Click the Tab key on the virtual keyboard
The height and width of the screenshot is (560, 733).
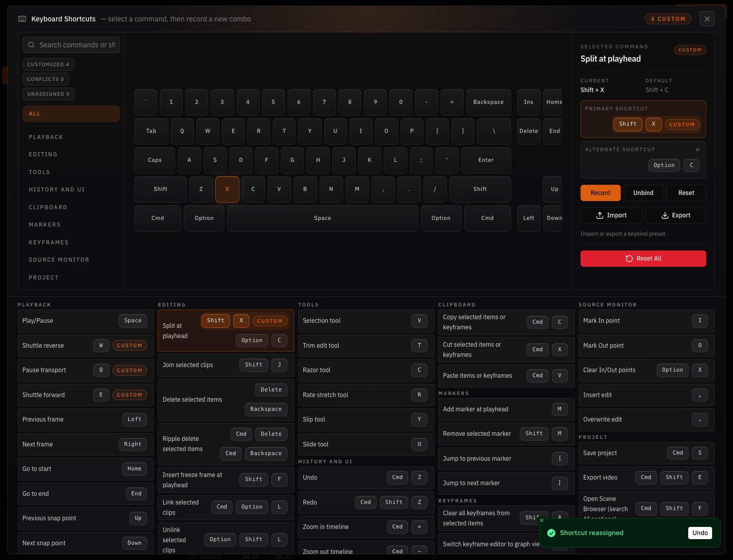click(x=151, y=131)
